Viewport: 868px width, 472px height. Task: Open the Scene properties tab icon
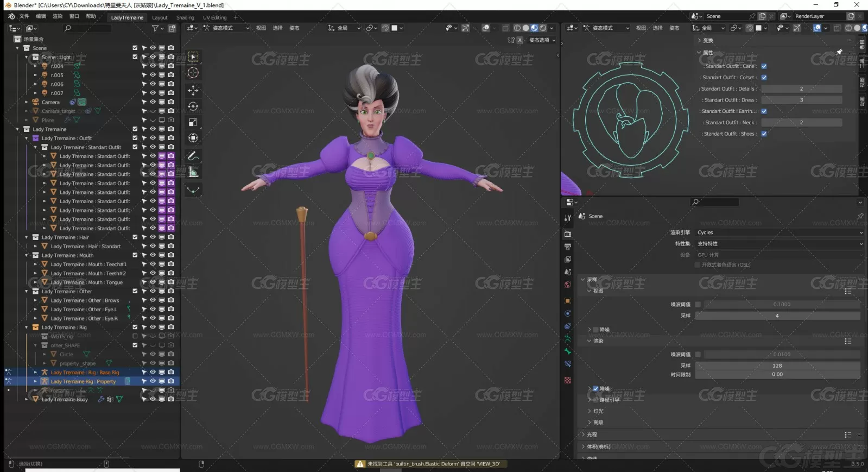click(568, 272)
